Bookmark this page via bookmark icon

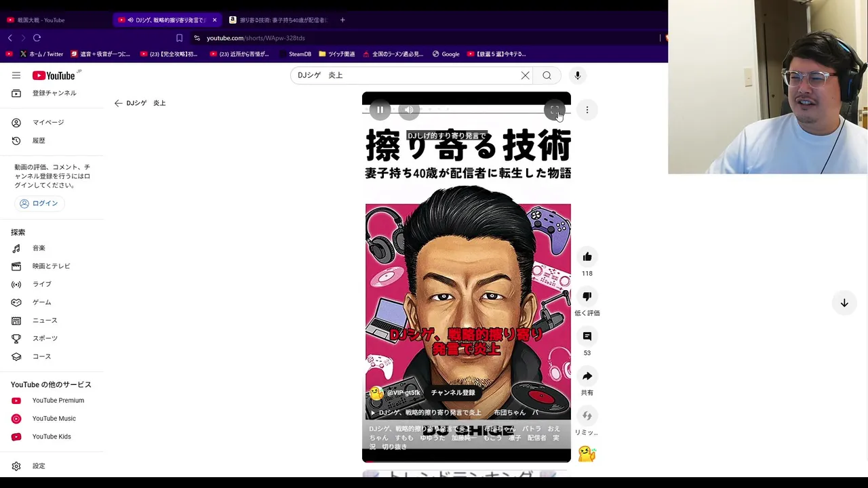(179, 38)
